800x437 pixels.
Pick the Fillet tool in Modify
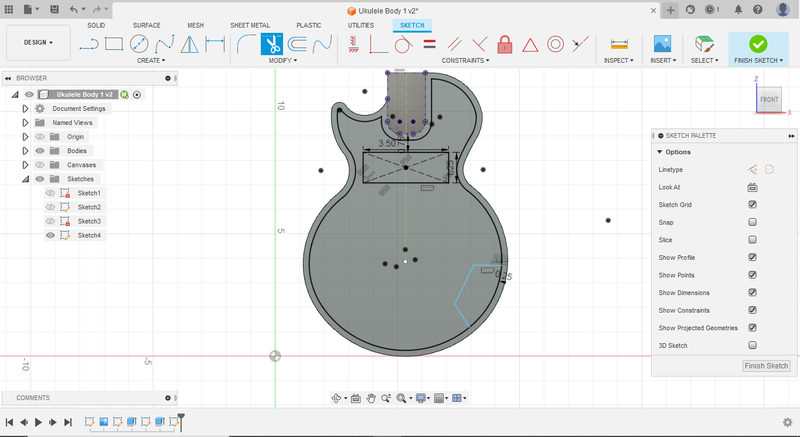click(x=246, y=44)
